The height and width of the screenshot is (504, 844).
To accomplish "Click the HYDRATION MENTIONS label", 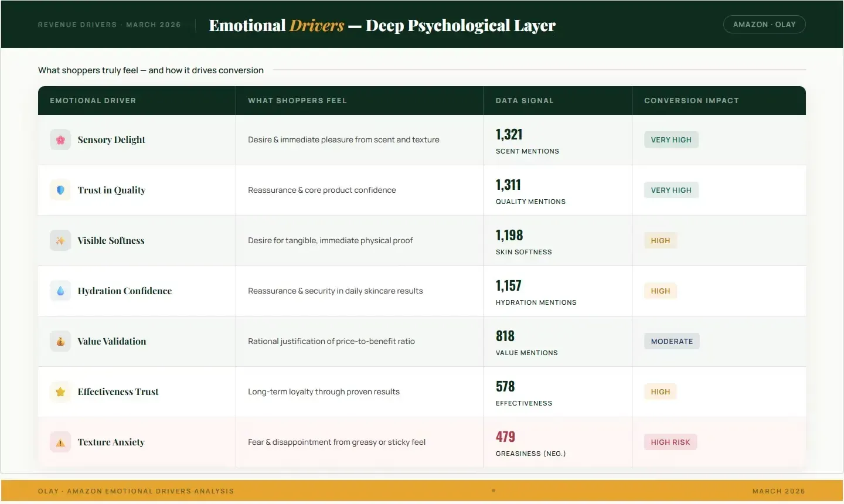I will coord(536,302).
